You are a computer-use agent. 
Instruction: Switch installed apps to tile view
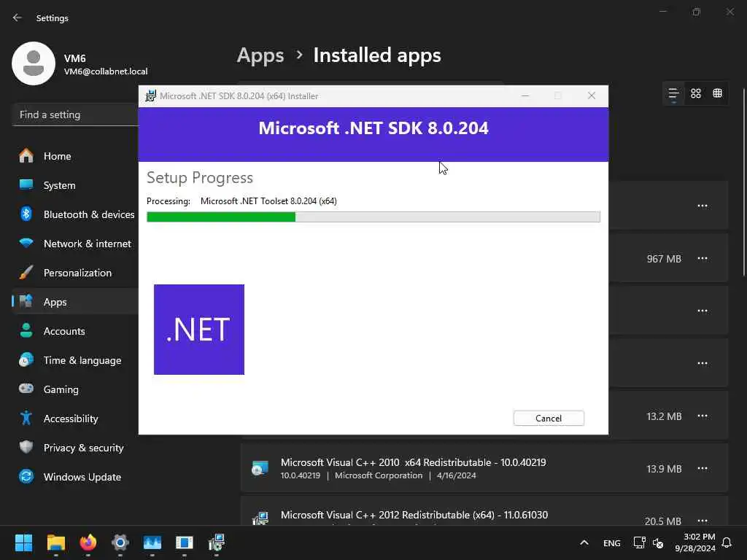[x=718, y=93]
